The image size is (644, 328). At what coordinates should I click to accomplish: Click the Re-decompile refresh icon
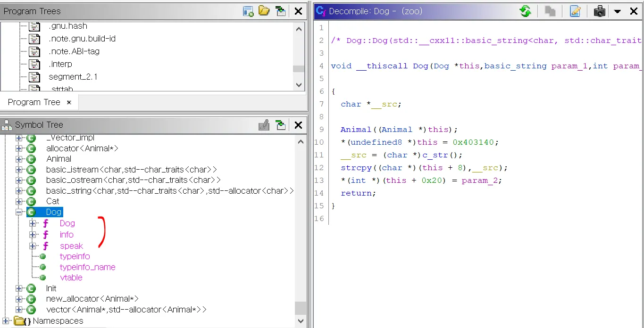click(525, 11)
